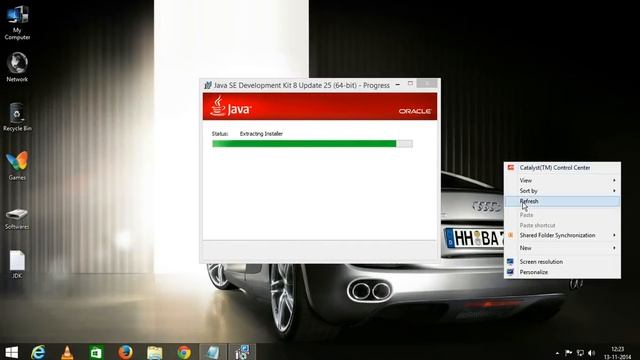Screen dimensions: 640x360
Task: Open the Network desktop icon
Action: pyautogui.click(x=17, y=67)
